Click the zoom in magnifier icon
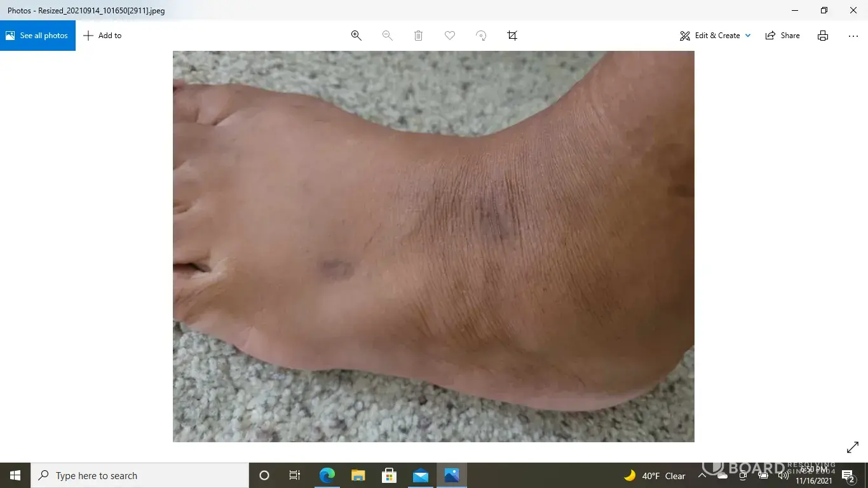The image size is (868, 488). [x=356, y=36]
